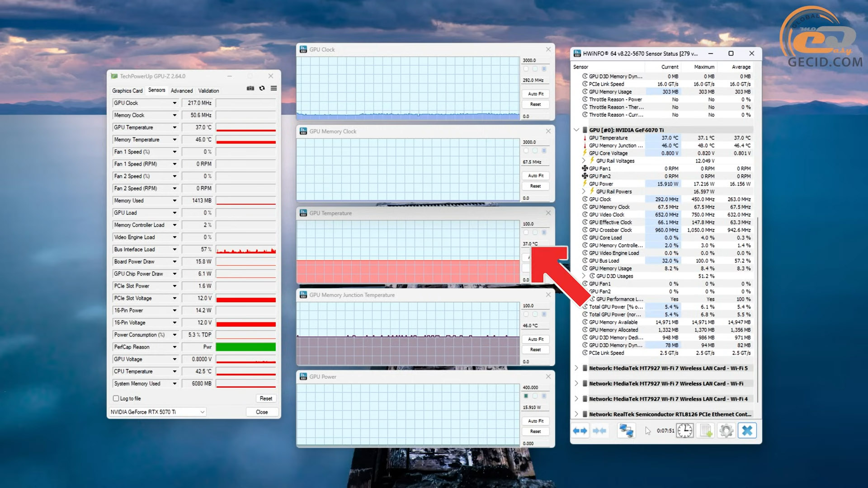This screenshot has width=868, height=488.
Task: Click the Close button in GPU-Z
Action: coord(262,412)
